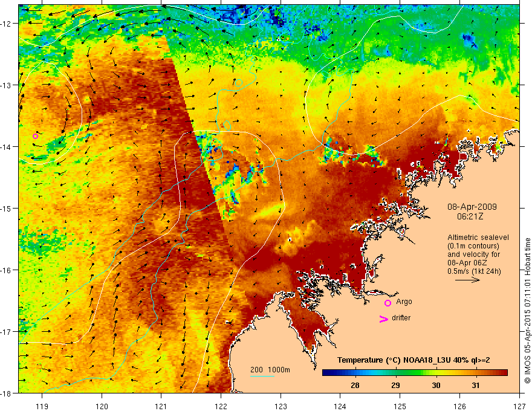The height and width of the screenshot is (411, 532).
Task: Click the (0.1m contours) text line
Action: (x=473, y=246)
